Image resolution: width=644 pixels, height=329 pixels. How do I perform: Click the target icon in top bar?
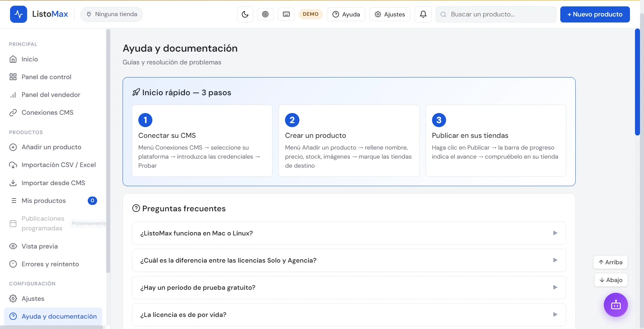click(265, 14)
